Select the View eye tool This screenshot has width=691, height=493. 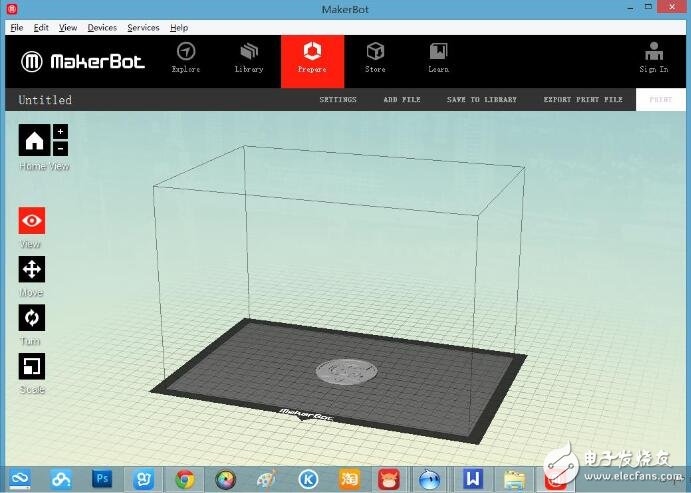[x=32, y=221]
